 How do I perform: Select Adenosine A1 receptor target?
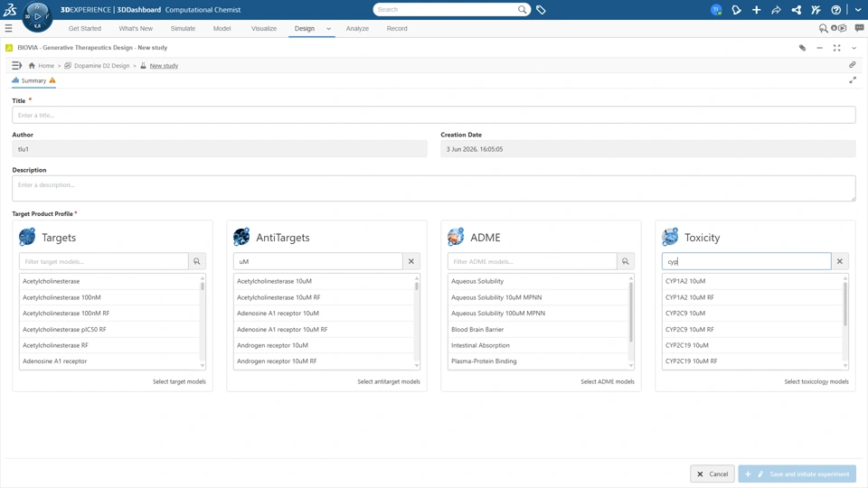pyautogui.click(x=109, y=361)
